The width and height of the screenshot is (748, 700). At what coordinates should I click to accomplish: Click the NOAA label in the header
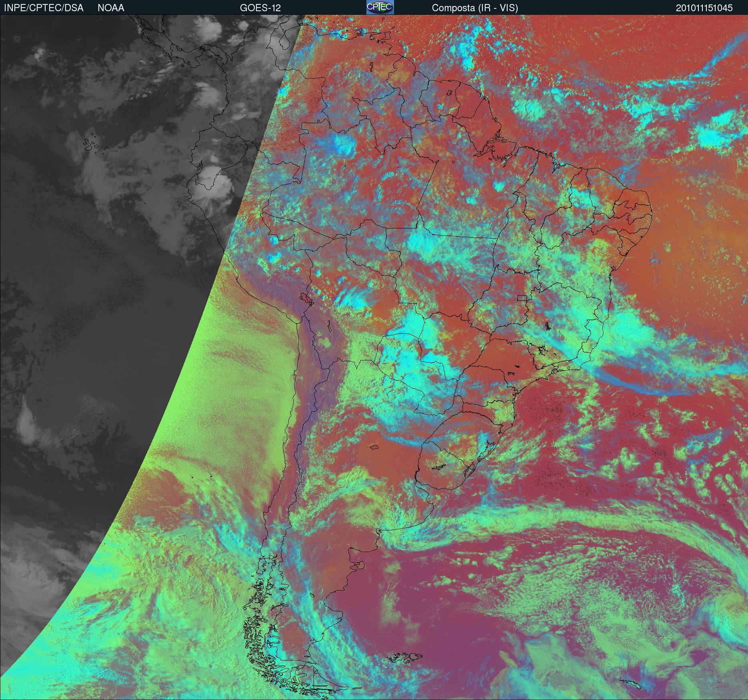tap(111, 8)
